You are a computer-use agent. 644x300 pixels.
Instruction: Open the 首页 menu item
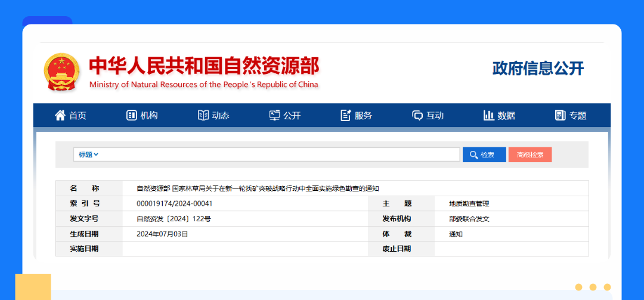(70, 116)
